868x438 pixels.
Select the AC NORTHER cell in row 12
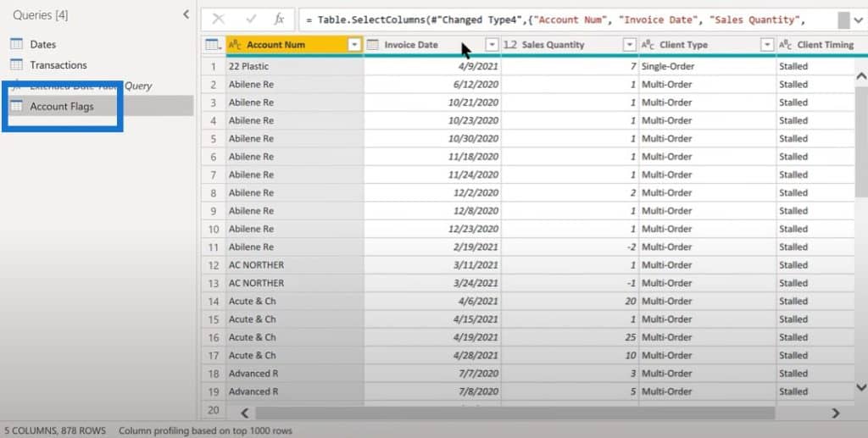(x=294, y=265)
